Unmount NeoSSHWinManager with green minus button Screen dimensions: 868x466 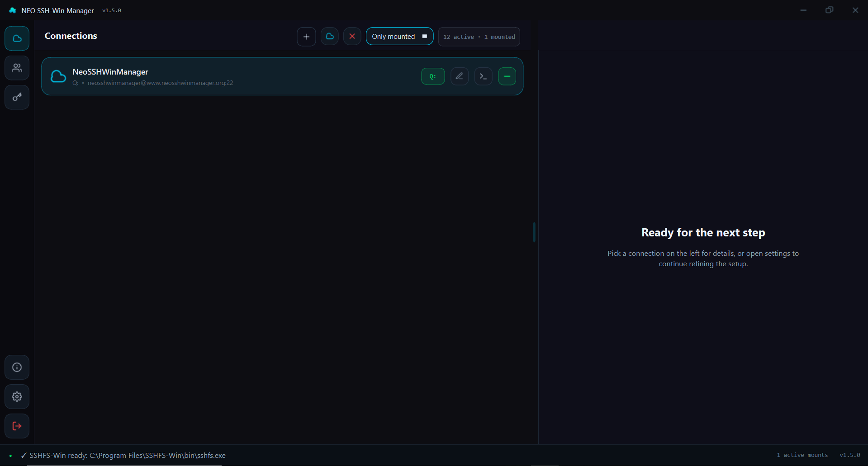tap(507, 76)
